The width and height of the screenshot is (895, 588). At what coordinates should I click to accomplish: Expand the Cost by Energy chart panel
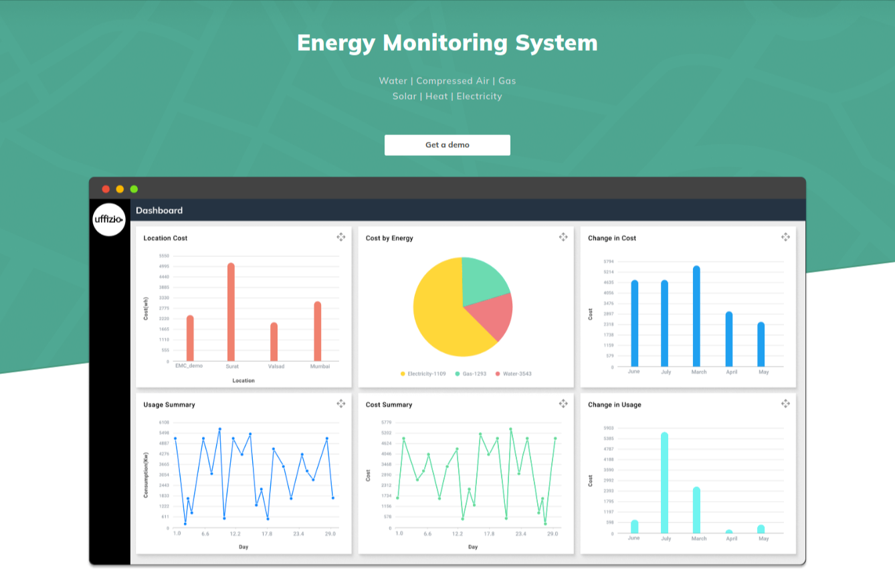tap(563, 237)
